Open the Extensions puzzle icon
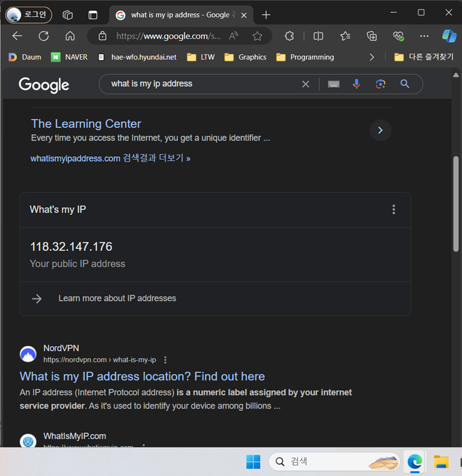The height and width of the screenshot is (476, 462). [x=290, y=36]
